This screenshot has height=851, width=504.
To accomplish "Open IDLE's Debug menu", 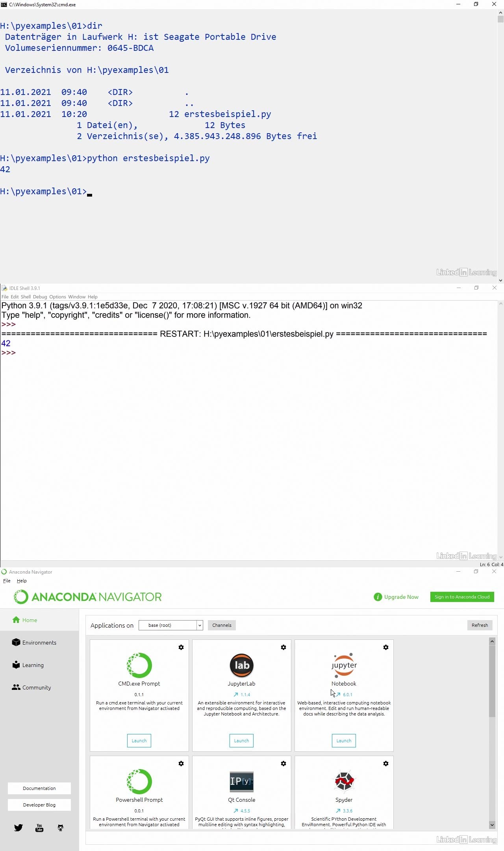I will 40,297.
